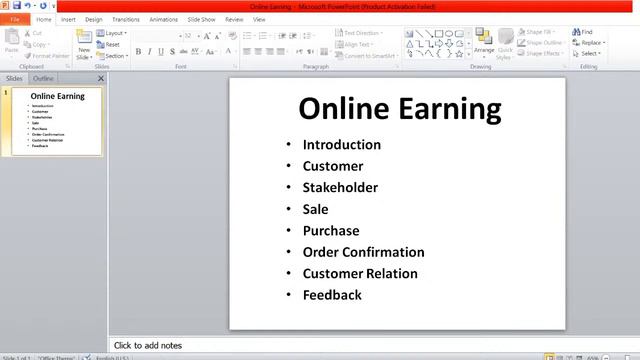
Task: Select the Online Earning slide thumbnail
Action: tap(57, 122)
